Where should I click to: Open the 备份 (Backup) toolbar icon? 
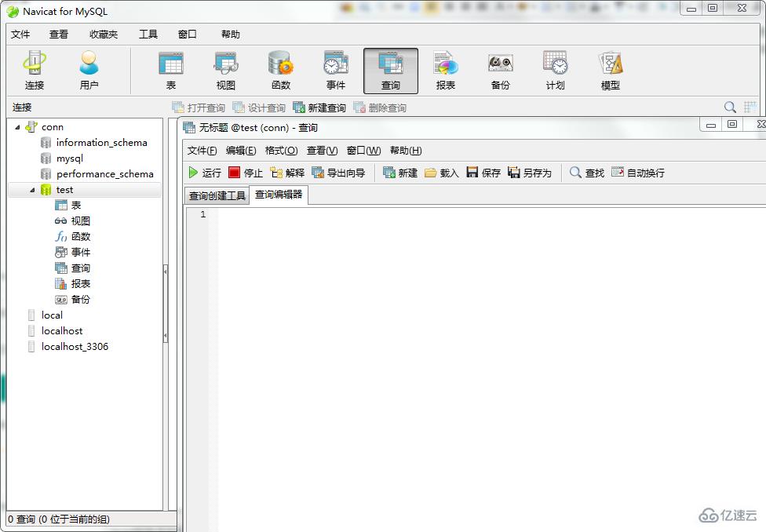tap(500, 69)
